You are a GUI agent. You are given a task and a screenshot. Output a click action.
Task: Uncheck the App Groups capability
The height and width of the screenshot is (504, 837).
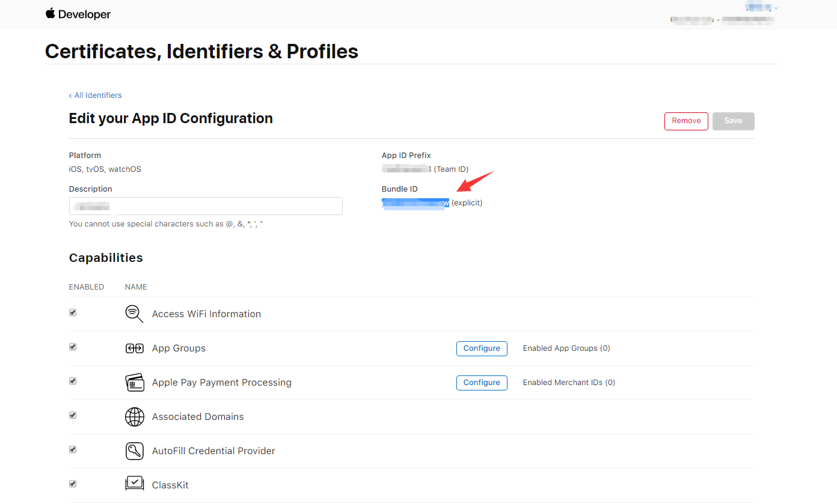coord(73,347)
